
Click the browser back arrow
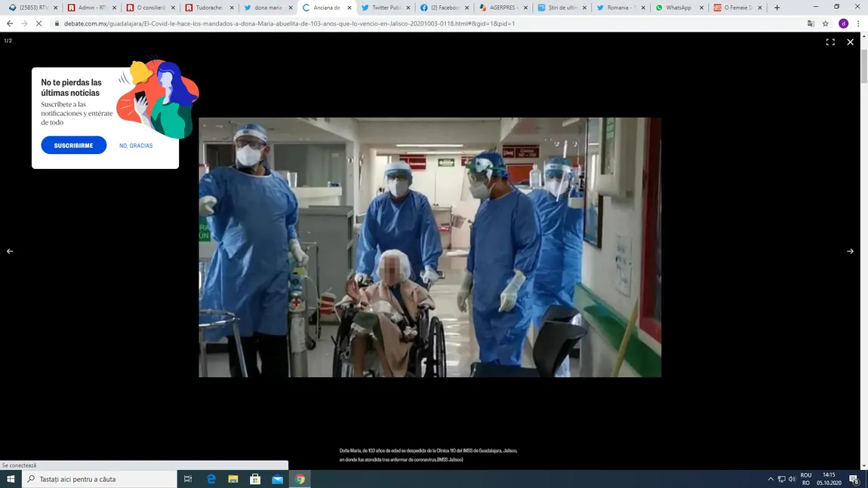click(x=10, y=23)
